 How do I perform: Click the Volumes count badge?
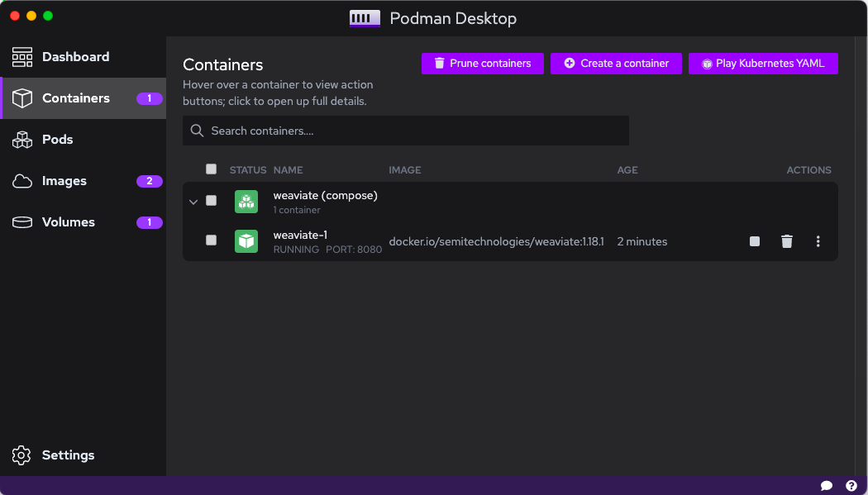(x=150, y=222)
